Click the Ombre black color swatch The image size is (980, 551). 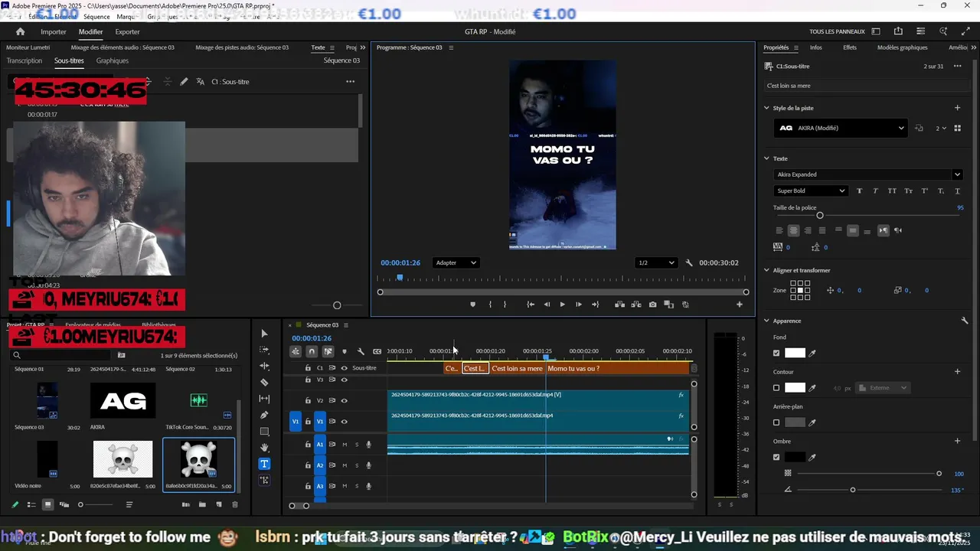click(795, 457)
